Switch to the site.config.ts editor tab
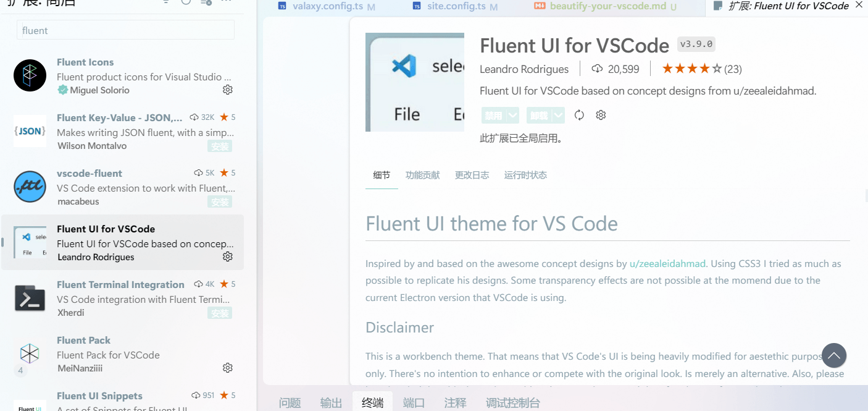The height and width of the screenshot is (411, 868). coord(456,6)
